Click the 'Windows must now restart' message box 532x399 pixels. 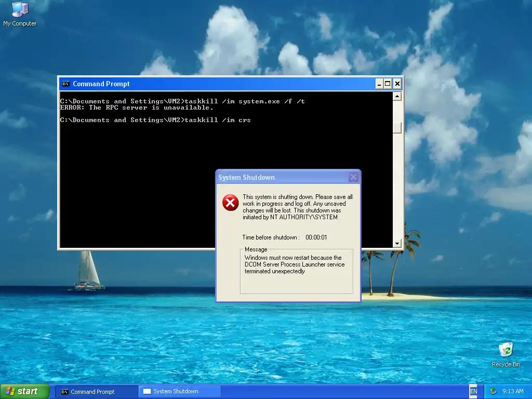pyautogui.click(x=297, y=271)
